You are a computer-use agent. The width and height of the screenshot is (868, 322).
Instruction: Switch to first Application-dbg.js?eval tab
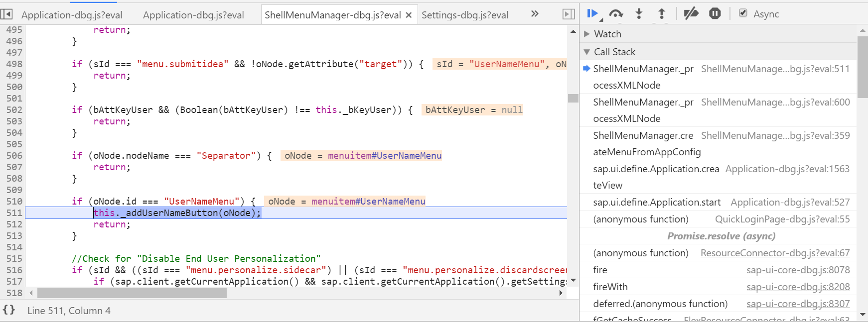(x=72, y=15)
